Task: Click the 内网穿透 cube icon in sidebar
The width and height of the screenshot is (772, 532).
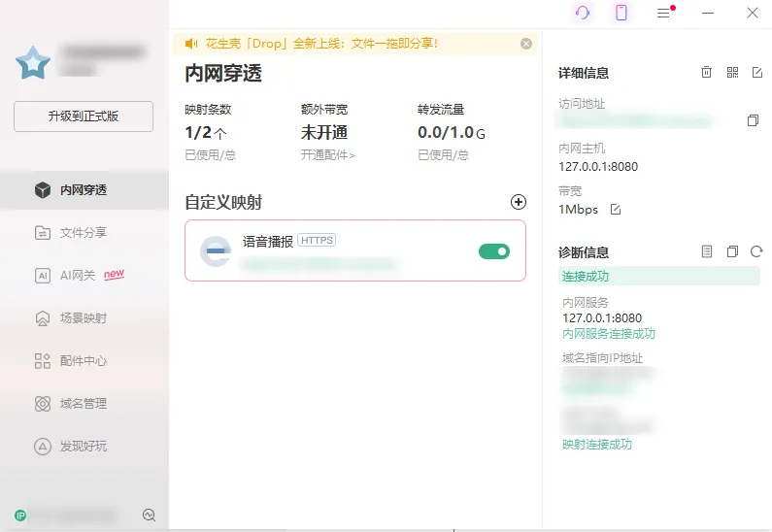Action: (43, 190)
